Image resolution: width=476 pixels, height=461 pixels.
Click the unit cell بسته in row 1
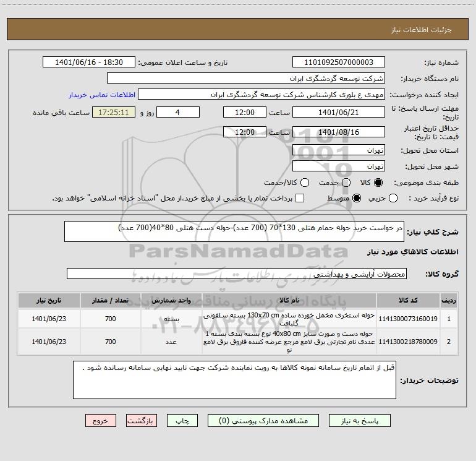point(171,319)
